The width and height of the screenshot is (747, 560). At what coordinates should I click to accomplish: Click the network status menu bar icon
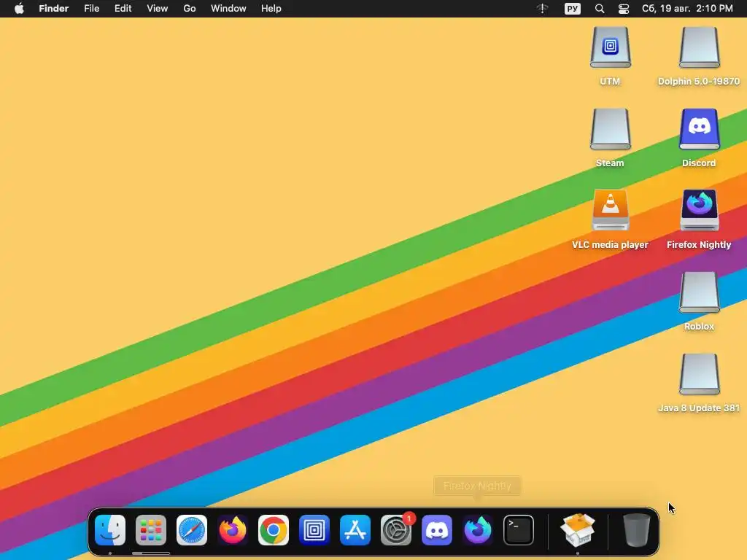pos(543,9)
